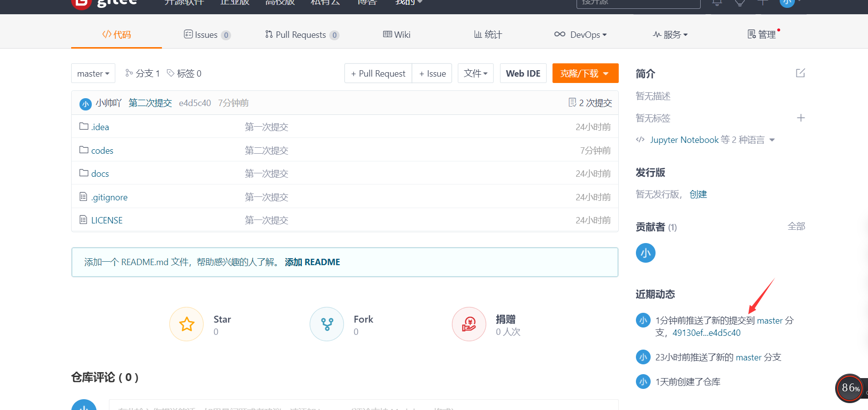The width and height of the screenshot is (868, 410).
Task: Click the Pull Requests tab icon
Action: pos(269,34)
